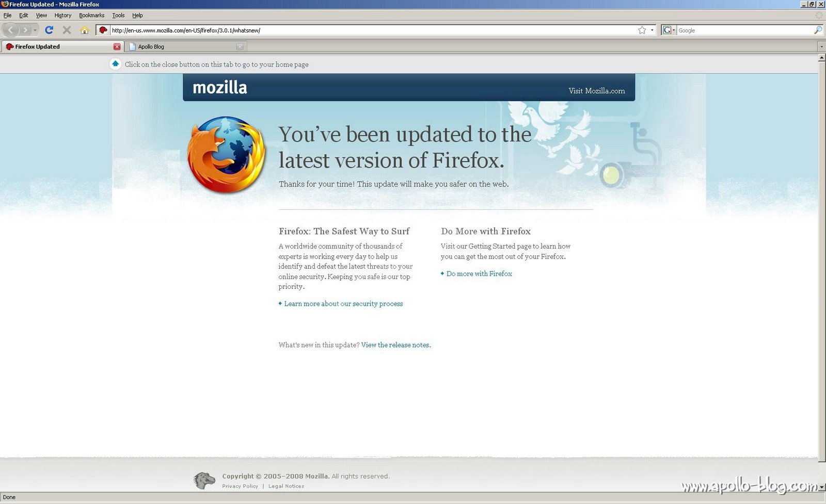Bookmark this page with the star icon

tap(642, 30)
